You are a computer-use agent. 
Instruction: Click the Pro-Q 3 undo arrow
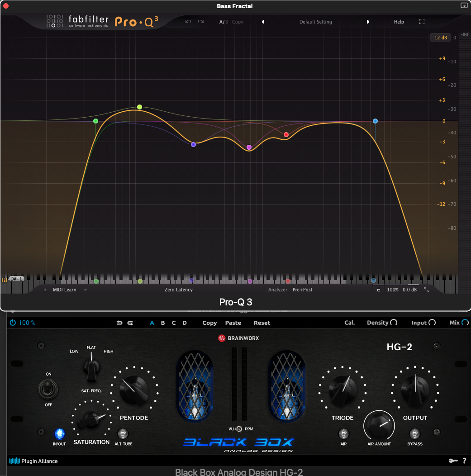click(188, 22)
